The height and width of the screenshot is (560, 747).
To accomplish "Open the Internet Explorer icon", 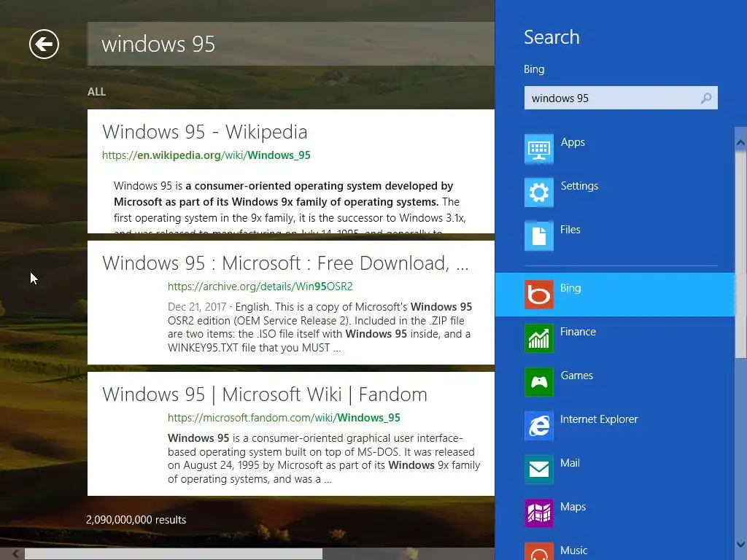I will point(539,426).
